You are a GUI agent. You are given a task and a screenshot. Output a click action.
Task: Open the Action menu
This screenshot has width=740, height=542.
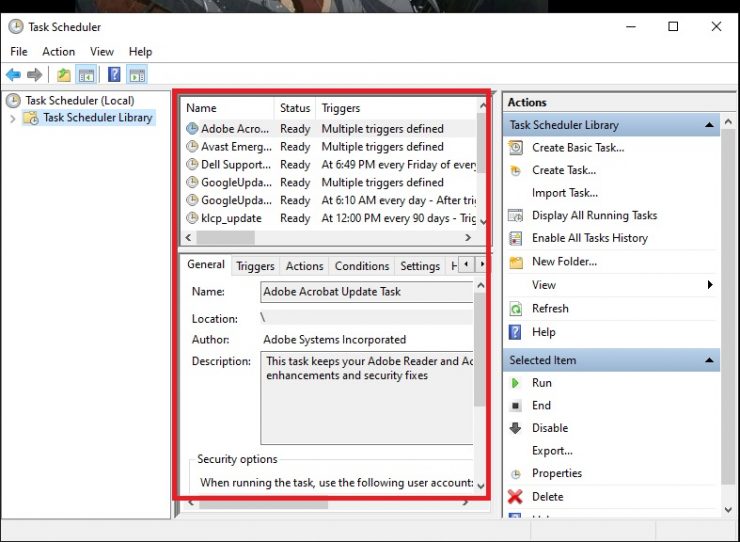pos(59,51)
